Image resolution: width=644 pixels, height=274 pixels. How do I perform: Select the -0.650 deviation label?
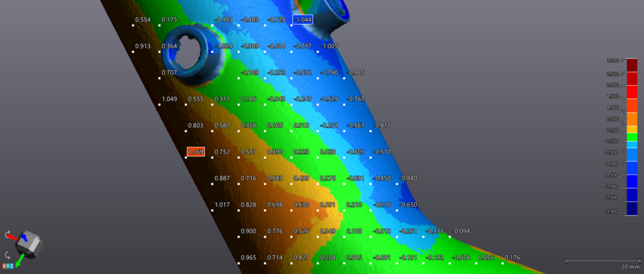408,205
